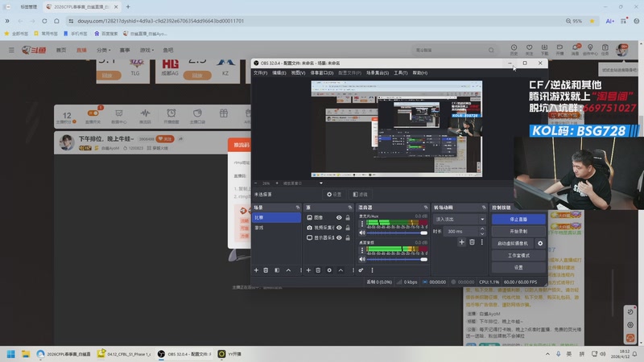Image resolution: width=644 pixels, height=362 pixels.
Task: Open mixer panel three-dot menu at bottom
Action: tap(372, 270)
